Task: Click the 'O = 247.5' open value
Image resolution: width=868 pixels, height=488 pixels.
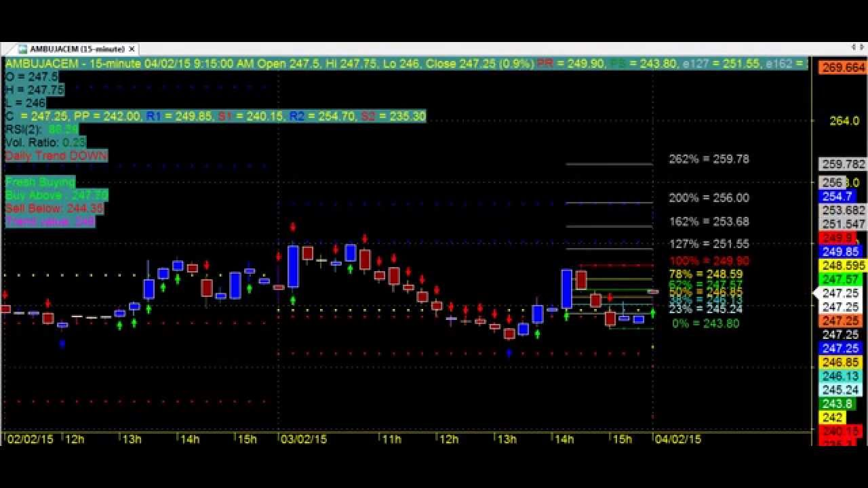Action: point(32,77)
